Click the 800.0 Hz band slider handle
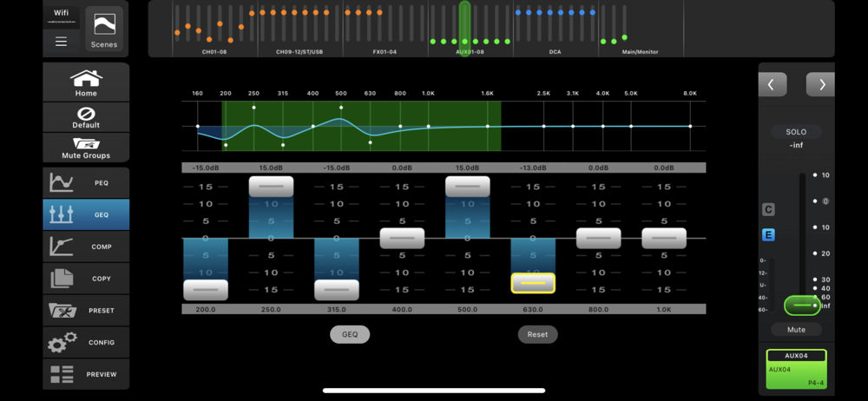The image size is (868, 401). (598, 238)
